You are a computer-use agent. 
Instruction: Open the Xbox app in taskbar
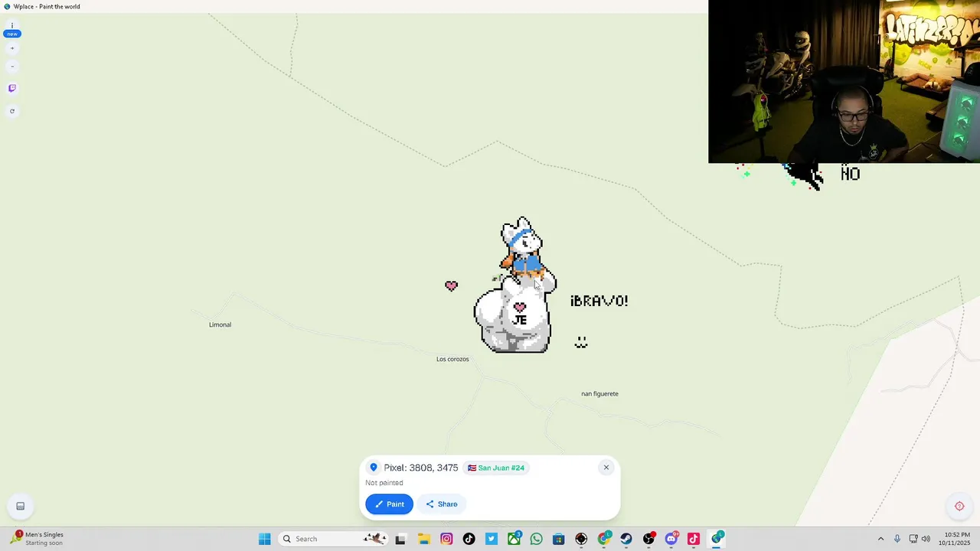(x=514, y=539)
